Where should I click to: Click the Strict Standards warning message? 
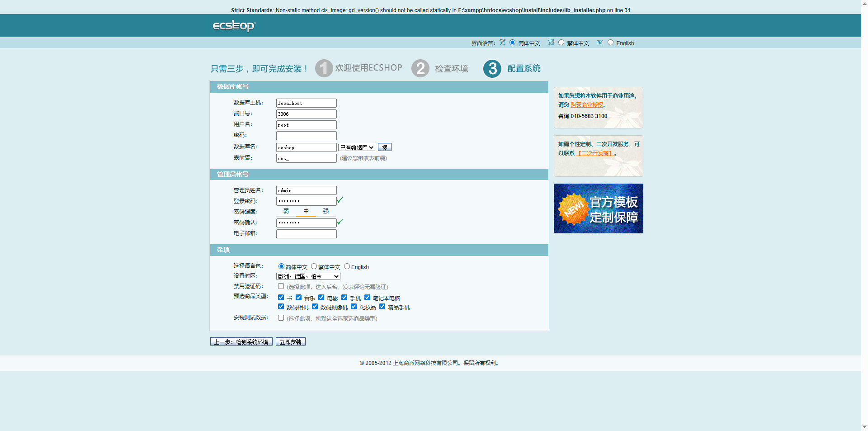pyautogui.click(x=430, y=10)
